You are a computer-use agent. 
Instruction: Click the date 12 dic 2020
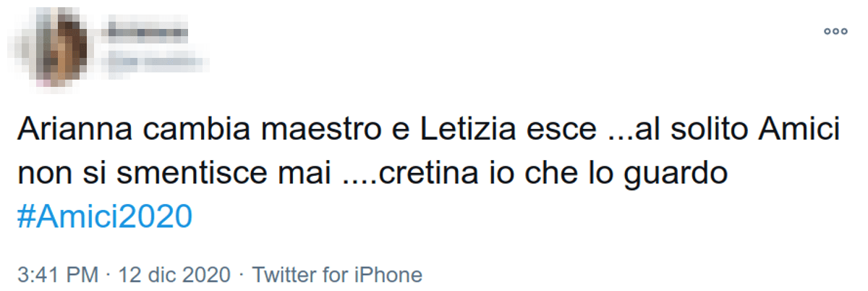tap(173, 275)
